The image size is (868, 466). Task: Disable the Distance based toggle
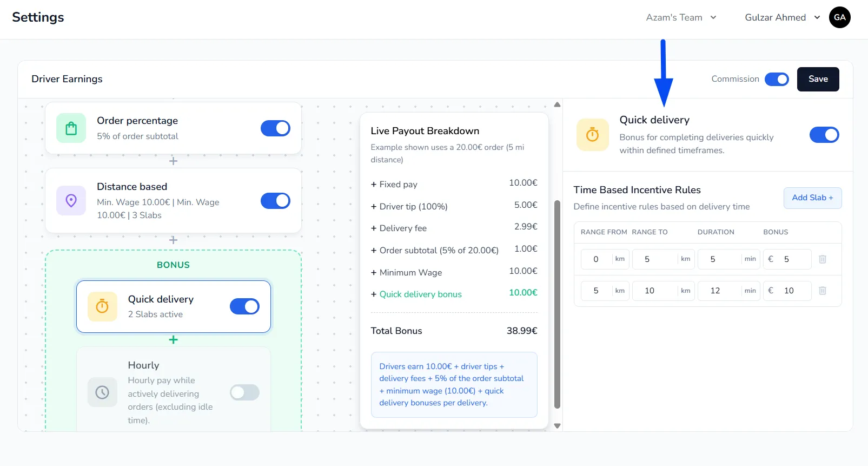(x=275, y=201)
